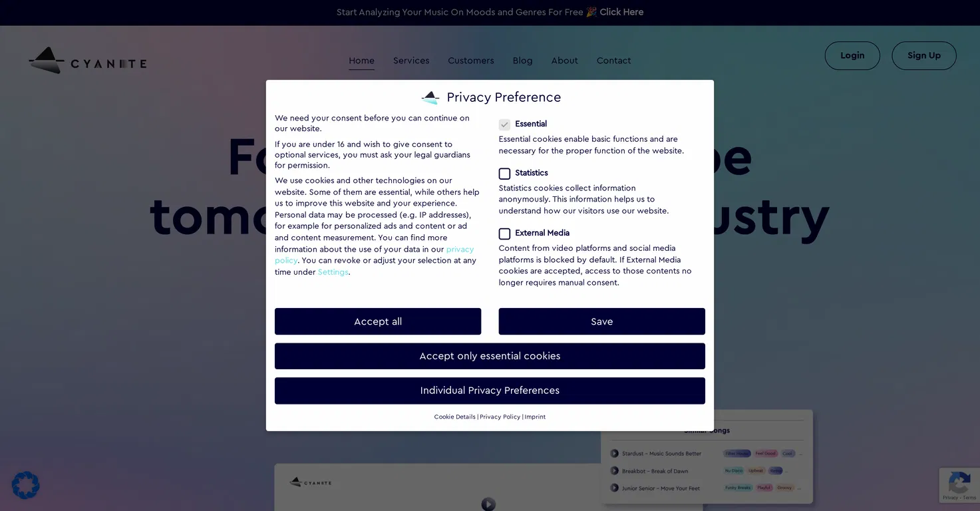Click the Cyanite logo in header

tap(88, 61)
